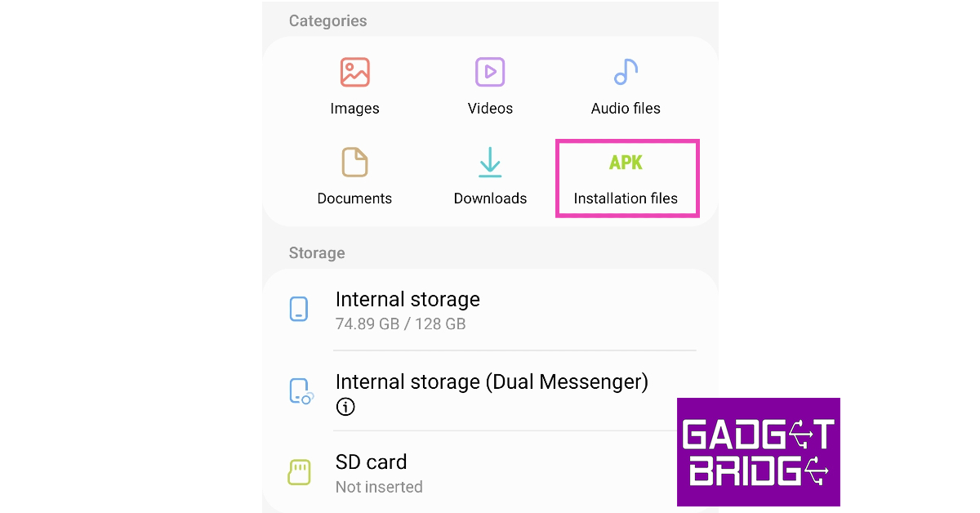This screenshot has height=513, width=980.
Task: Tap the Audio files music note icon
Action: 626,72
